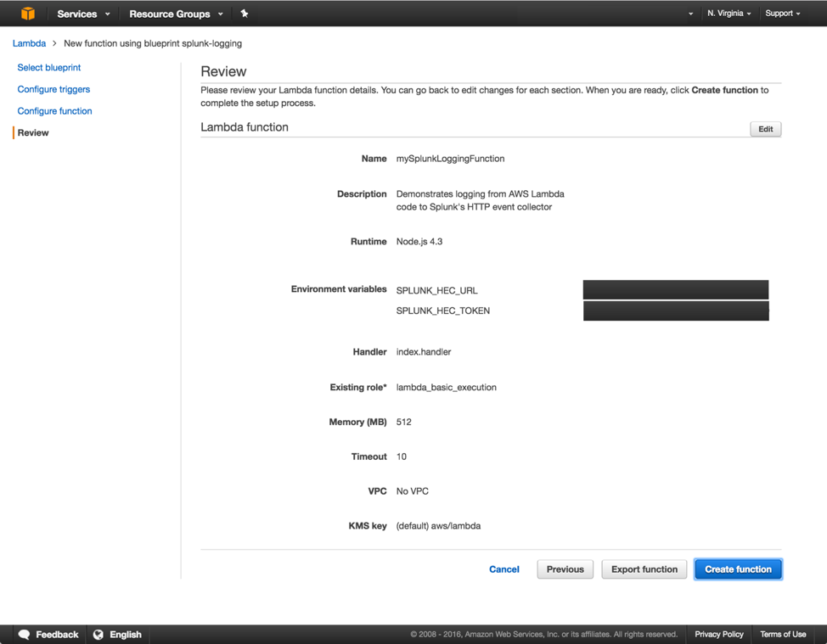Click the Export function button
Image resolution: width=827 pixels, height=644 pixels.
click(x=644, y=569)
